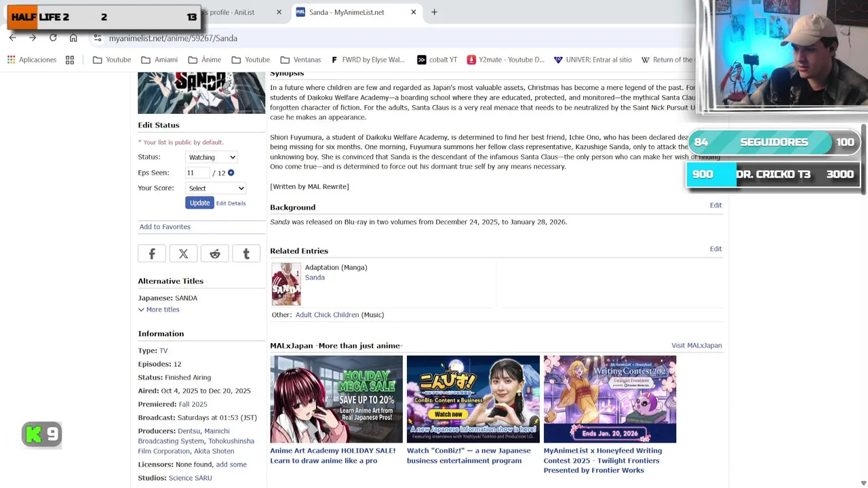Open the Aplicaciones apps grid
This screenshot has width=868, height=488.
point(31,60)
